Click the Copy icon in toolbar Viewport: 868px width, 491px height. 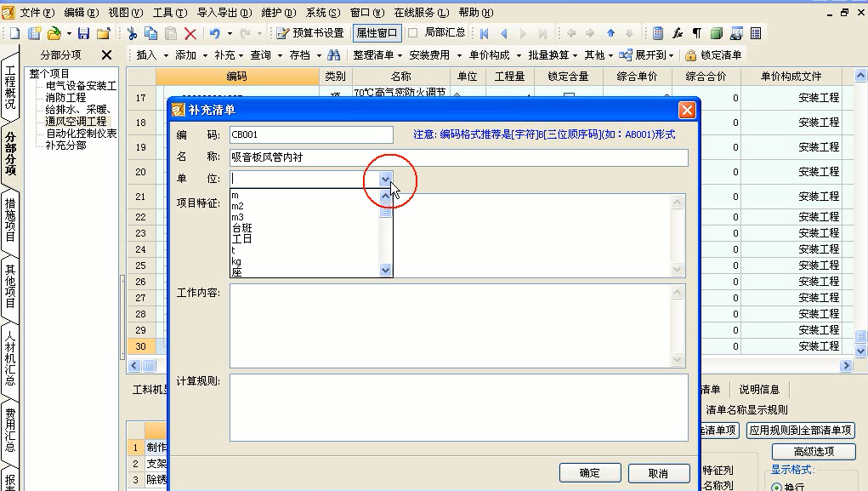(x=150, y=33)
